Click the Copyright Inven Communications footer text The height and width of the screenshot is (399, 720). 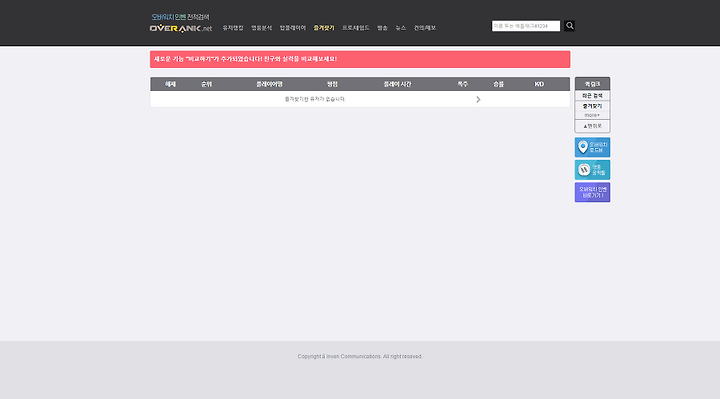(360, 356)
